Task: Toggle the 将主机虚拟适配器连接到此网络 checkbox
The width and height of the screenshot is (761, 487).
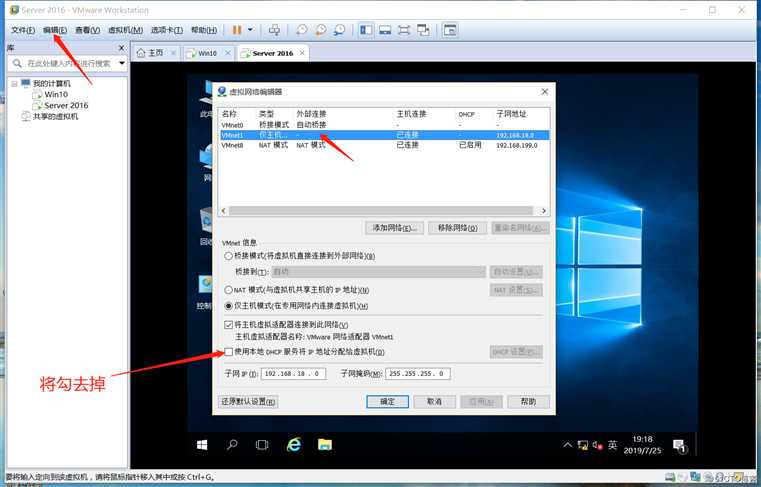Action: click(x=228, y=324)
